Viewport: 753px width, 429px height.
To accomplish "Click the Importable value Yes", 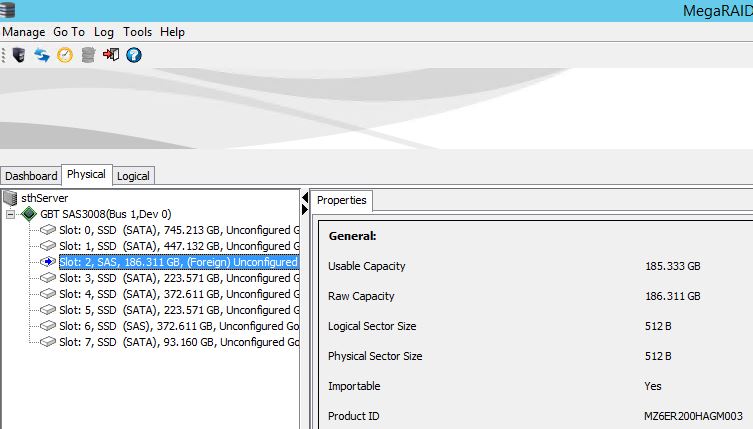I will pyautogui.click(x=653, y=386).
